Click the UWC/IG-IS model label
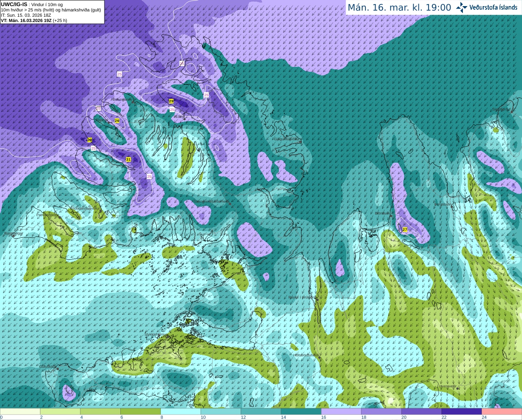Viewport: 522px width, 420px height. pos(14,4)
